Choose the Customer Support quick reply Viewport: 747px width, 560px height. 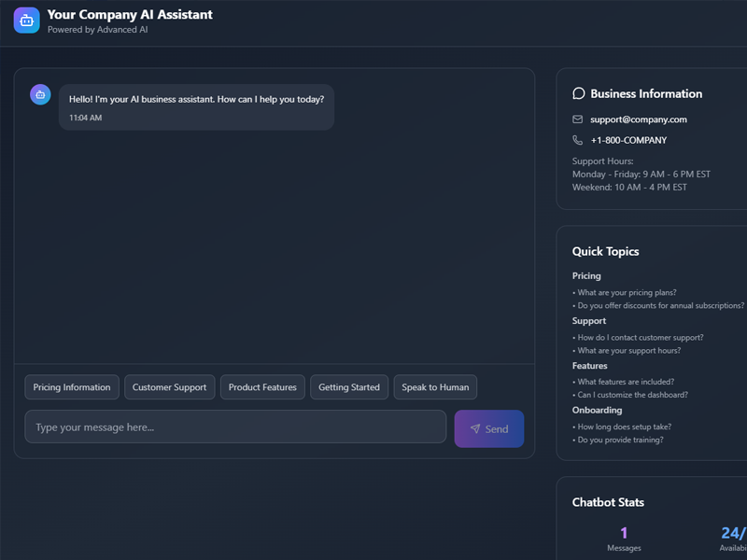click(x=169, y=387)
